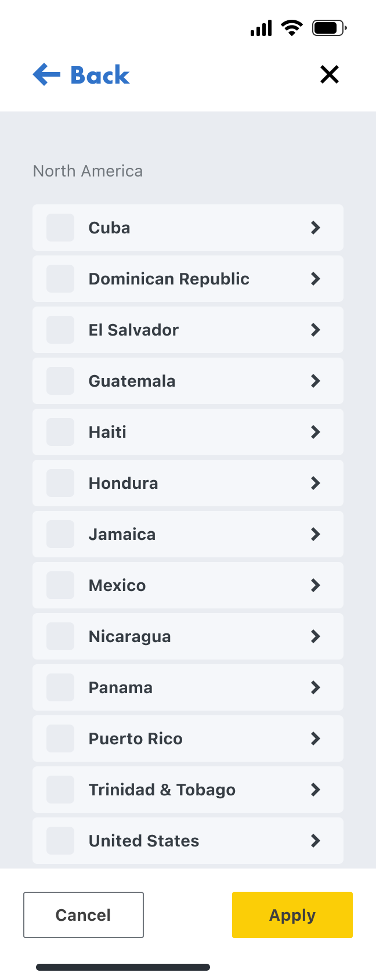Image resolution: width=376 pixels, height=980 pixels.
Task: Tick the United States checkbox
Action: (60, 841)
